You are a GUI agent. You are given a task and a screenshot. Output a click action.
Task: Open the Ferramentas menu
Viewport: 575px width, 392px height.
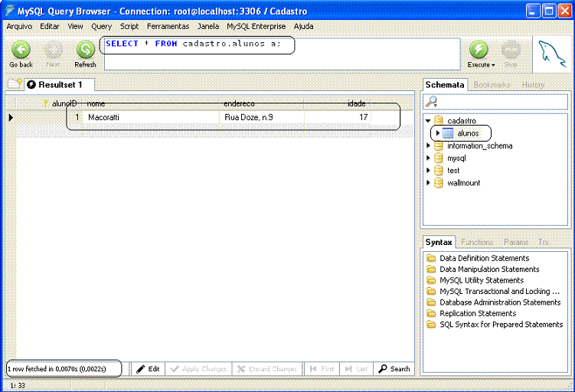(x=168, y=26)
